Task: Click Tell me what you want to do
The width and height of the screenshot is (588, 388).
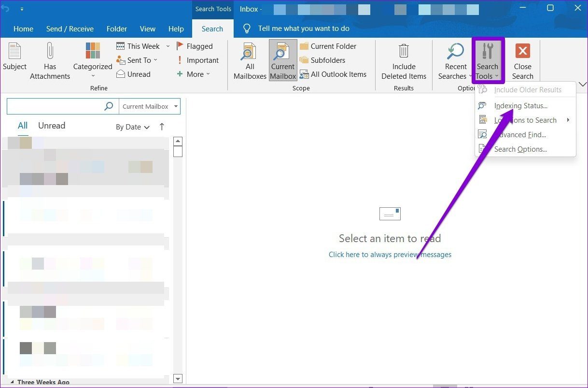Action: [304, 28]
